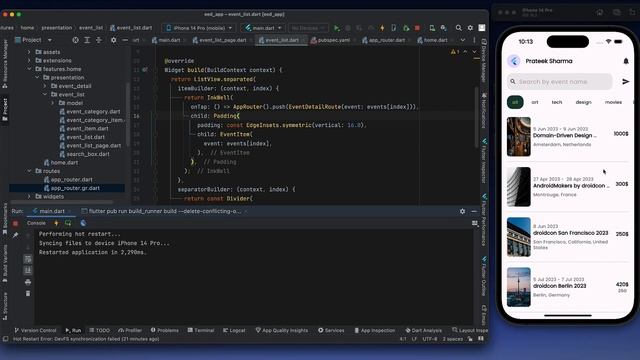
Task: Open search_box.dart in project tree
Action: 88,154
